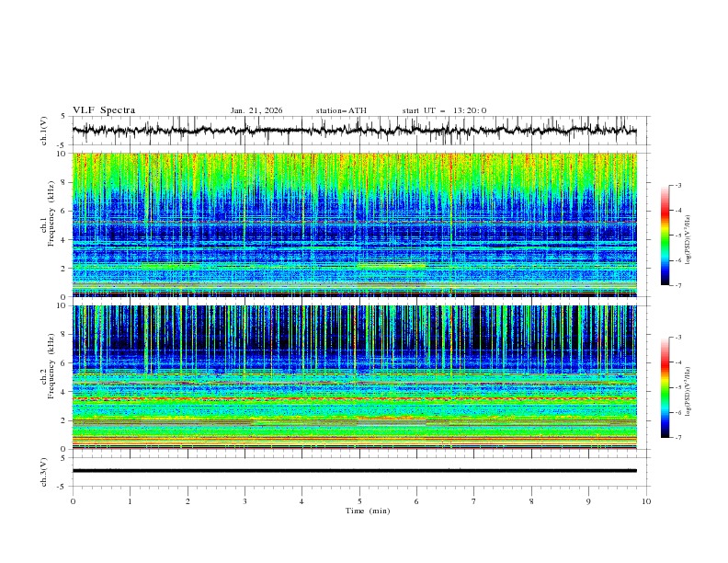This screenshot has width=728, height=563.
Task: Click the ch.2 colorbar 'log(PSD)(V²/Hz)' label
Action: coord(688,392)
